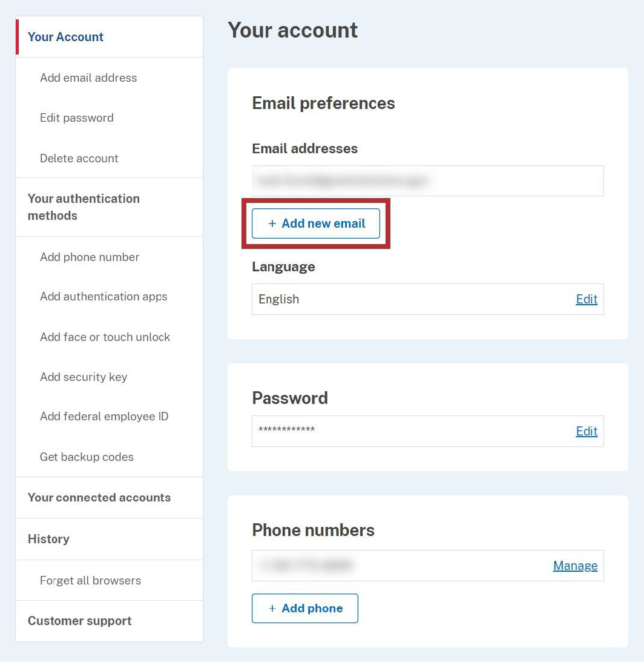The width and height of the screenshot is (644, 662).
Task: Open Customer support in sidebar
Action: click(x=79, y=621)
